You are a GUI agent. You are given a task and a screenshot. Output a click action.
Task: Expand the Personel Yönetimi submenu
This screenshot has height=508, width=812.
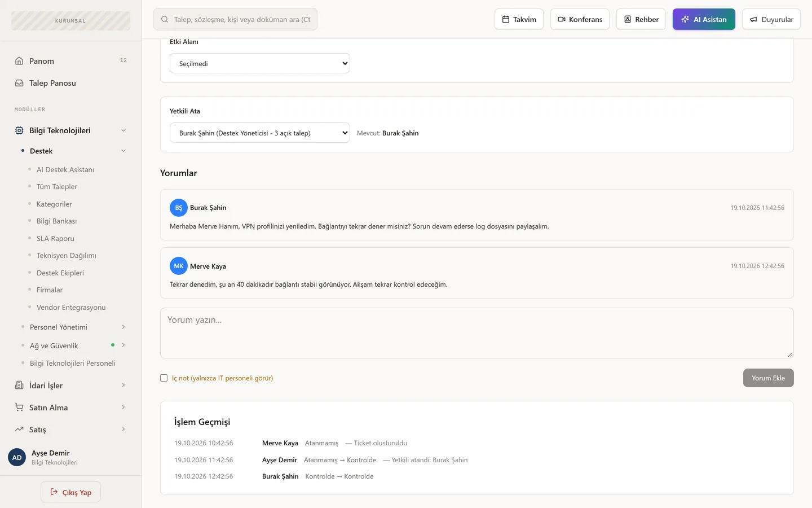point(123,327)
